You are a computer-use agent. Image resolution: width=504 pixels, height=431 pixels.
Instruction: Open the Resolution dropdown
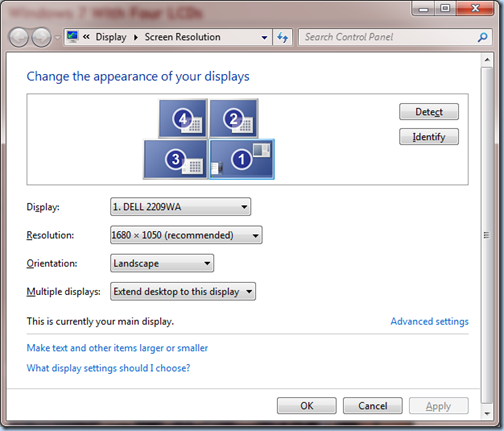pos(186,235)
